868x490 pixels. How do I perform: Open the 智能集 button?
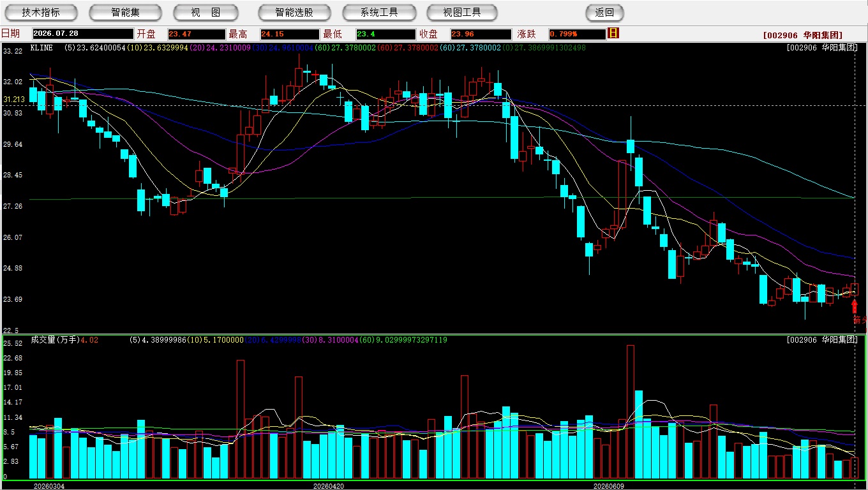(125, 12)
